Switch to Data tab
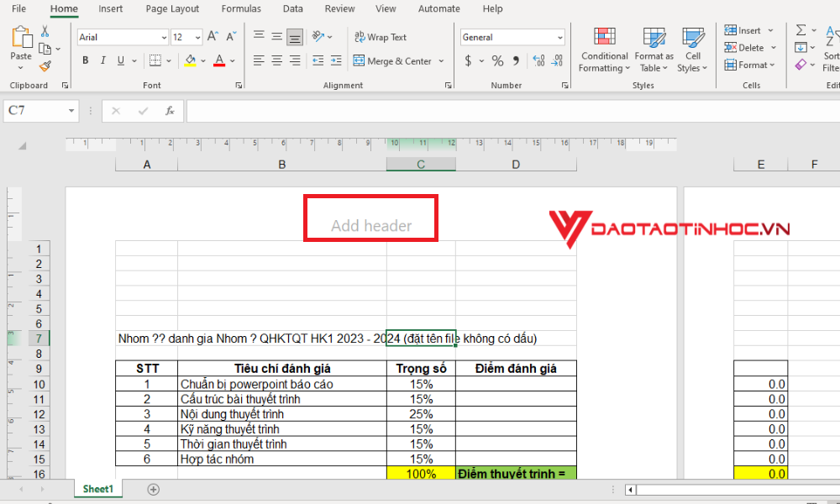 293,8
